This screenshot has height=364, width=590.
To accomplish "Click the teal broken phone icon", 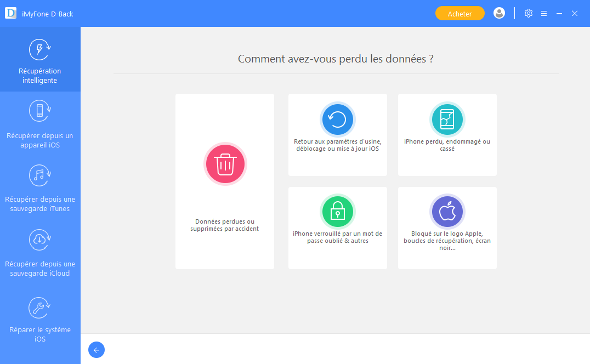I will pos(447,119).
